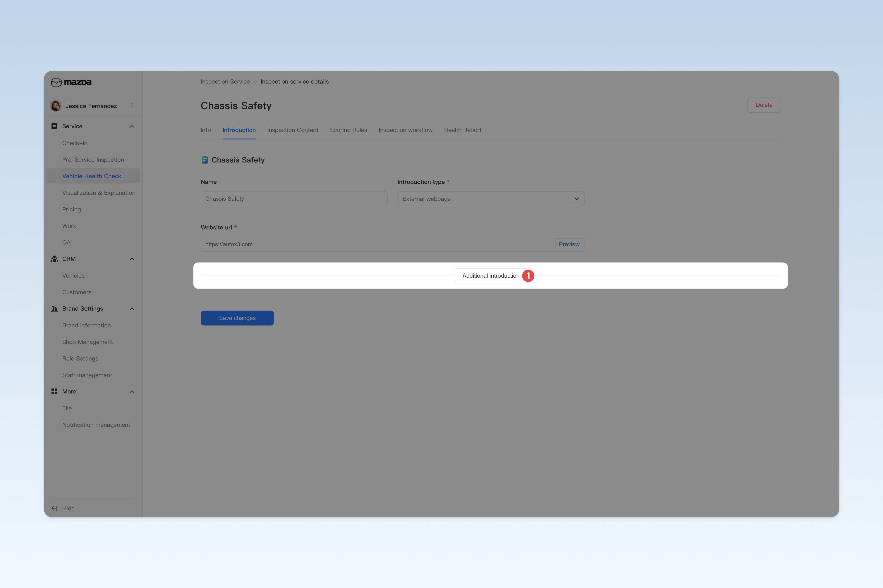Open the Introduction type dropdown
The width and height of the screenshot is (883, 588).
tap(491, 199)
